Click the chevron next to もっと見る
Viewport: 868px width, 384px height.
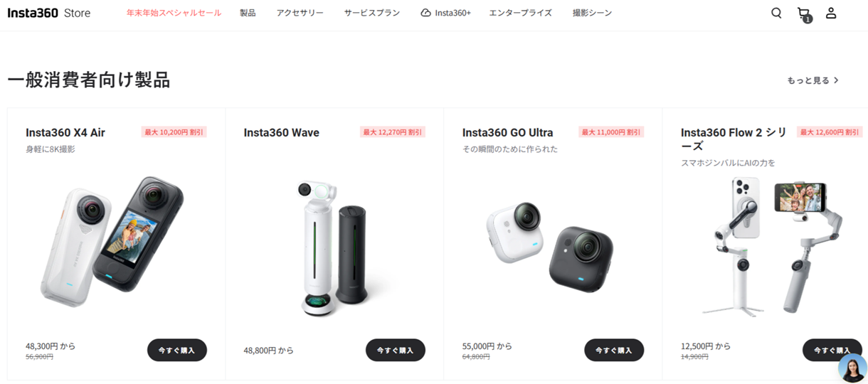[836, 80]
